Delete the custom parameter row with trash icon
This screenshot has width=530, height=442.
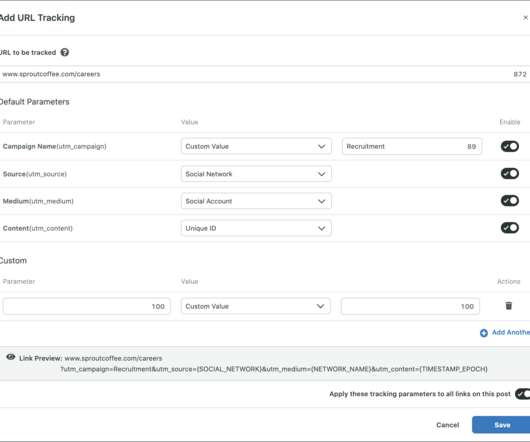[508, 306]
